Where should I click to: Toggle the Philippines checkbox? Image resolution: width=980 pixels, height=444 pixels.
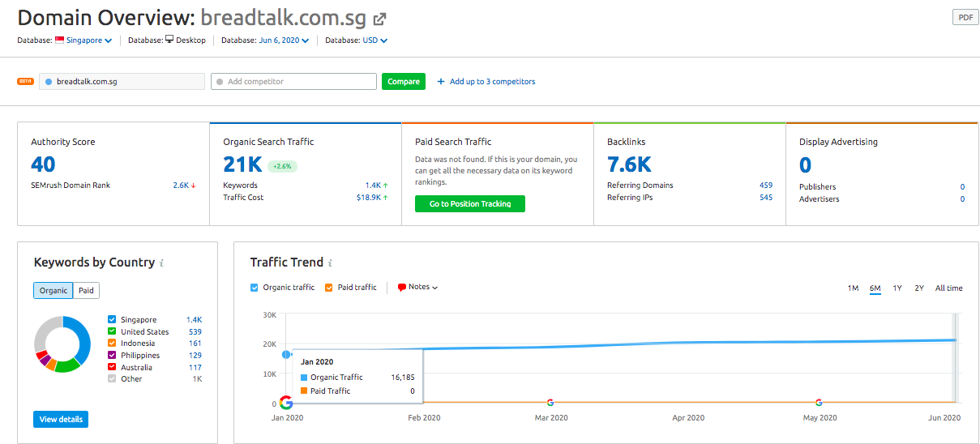[x=112, y=355]
